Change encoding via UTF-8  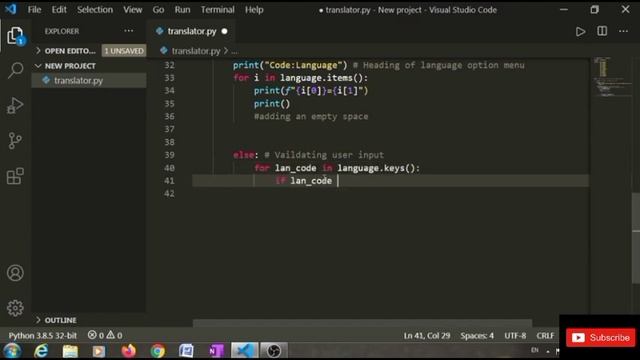pyautogui.click(x=515, y=336)
